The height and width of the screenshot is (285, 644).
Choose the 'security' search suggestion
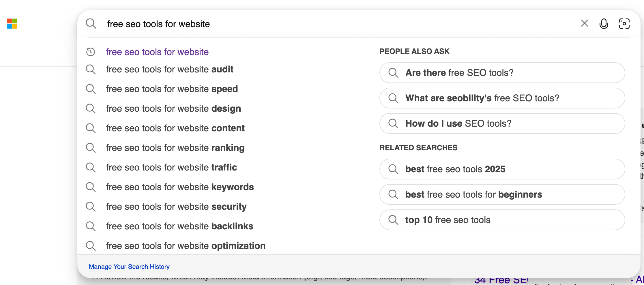[176, 207]
